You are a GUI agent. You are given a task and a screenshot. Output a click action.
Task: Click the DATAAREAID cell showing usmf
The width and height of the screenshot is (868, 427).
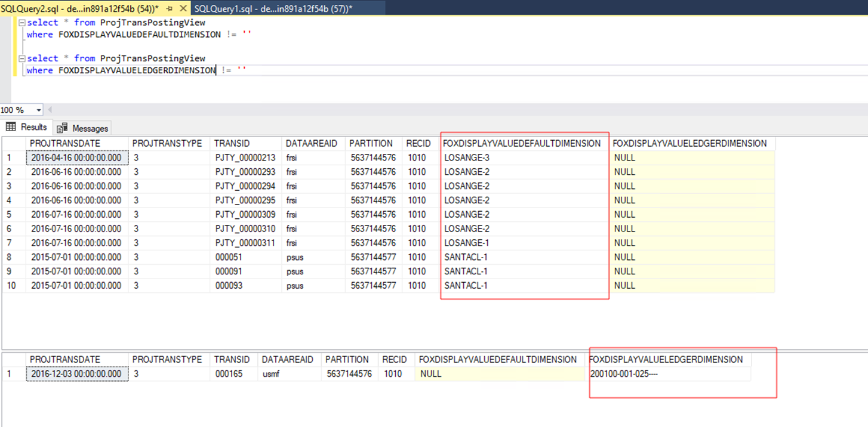click(269, 373)
